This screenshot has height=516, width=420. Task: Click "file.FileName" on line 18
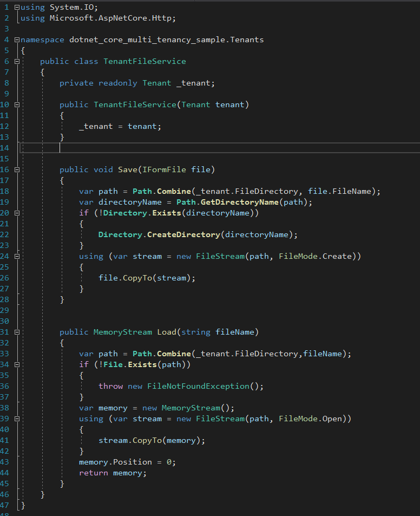point(339,191)
